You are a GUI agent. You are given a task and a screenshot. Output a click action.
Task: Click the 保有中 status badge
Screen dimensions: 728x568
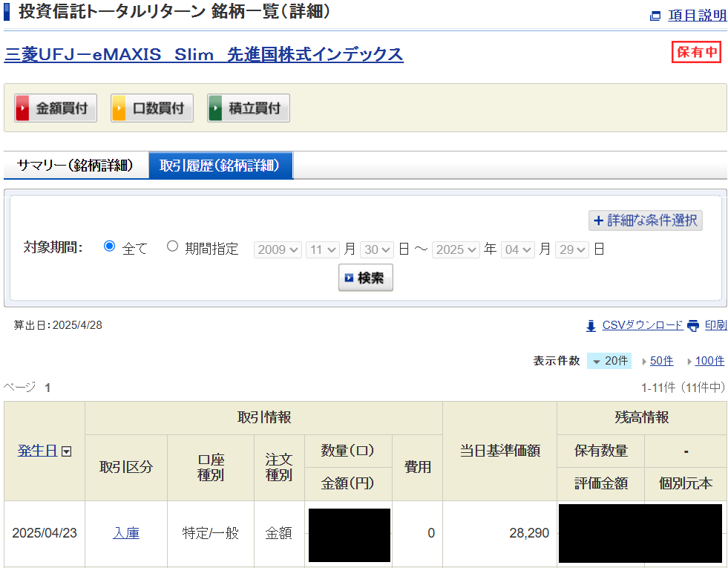pos(696,52)
